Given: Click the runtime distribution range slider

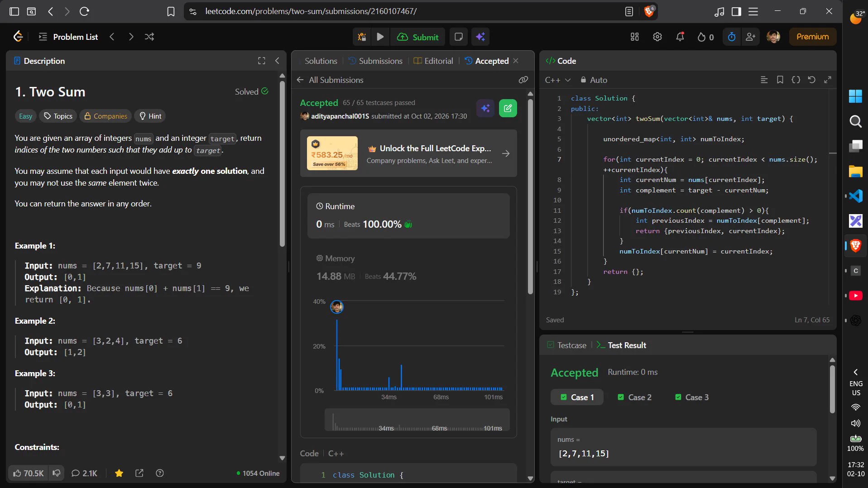Looking at the screenshot, I should (x=417, y=420).
